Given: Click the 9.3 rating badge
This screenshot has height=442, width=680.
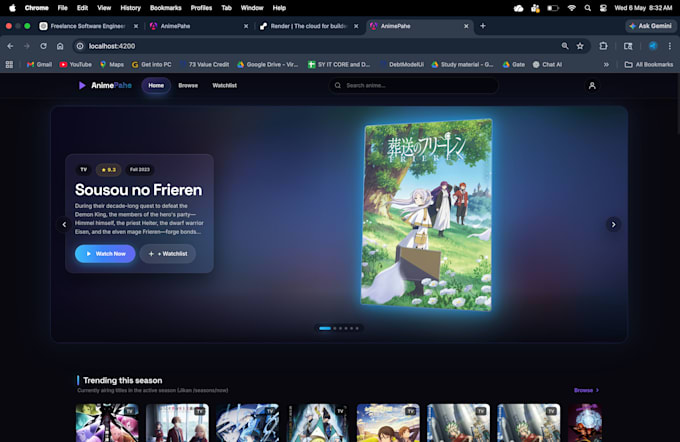Looking at the screenshot, I should coord(108,170).
